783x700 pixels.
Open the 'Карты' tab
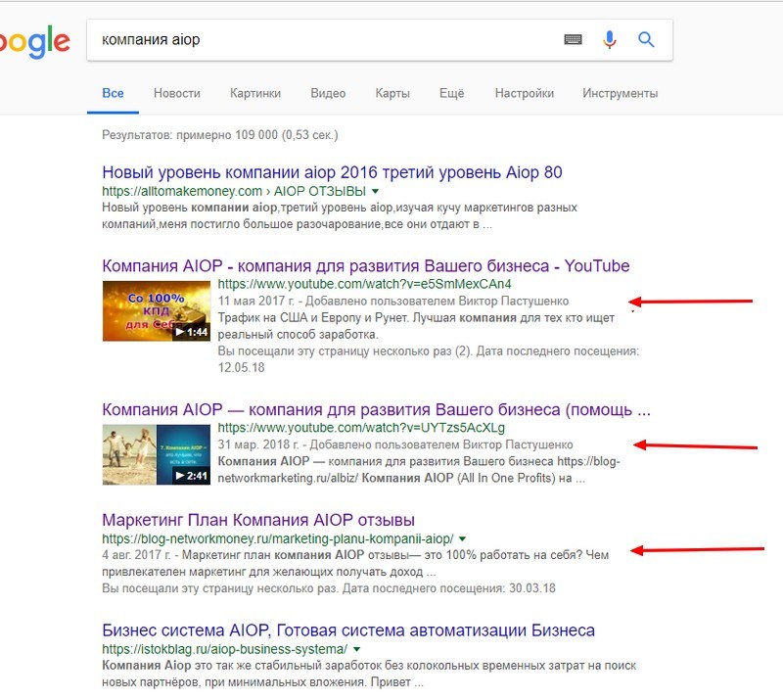coord(392,93)
